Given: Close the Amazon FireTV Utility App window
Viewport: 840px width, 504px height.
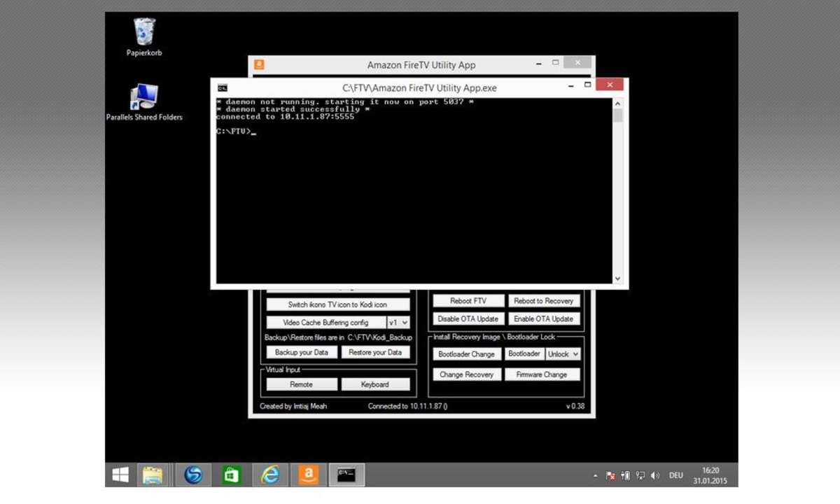Looking at the screenshot, I should click(577, 63).
